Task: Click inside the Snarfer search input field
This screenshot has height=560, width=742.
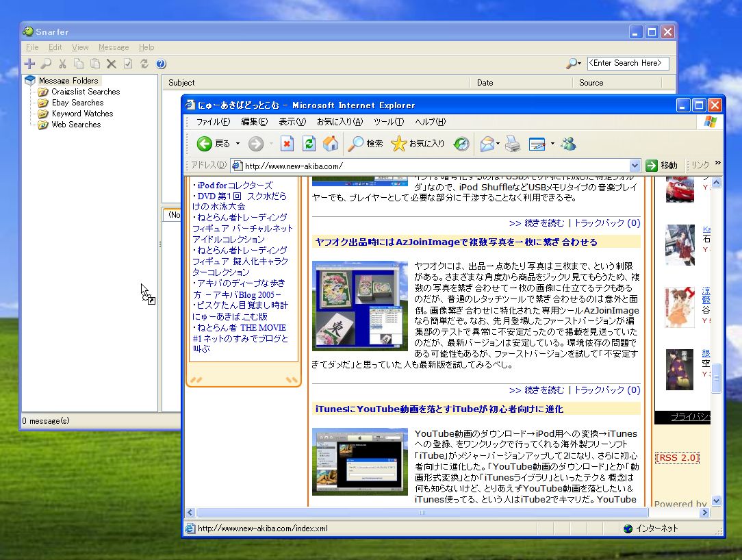Action: tap(628, 63)
